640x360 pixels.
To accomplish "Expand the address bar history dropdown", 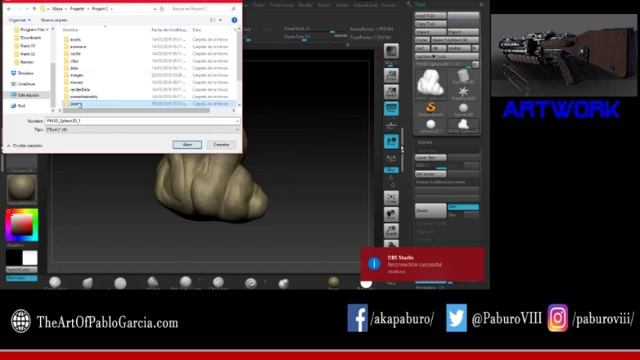I will coord(155,9).
